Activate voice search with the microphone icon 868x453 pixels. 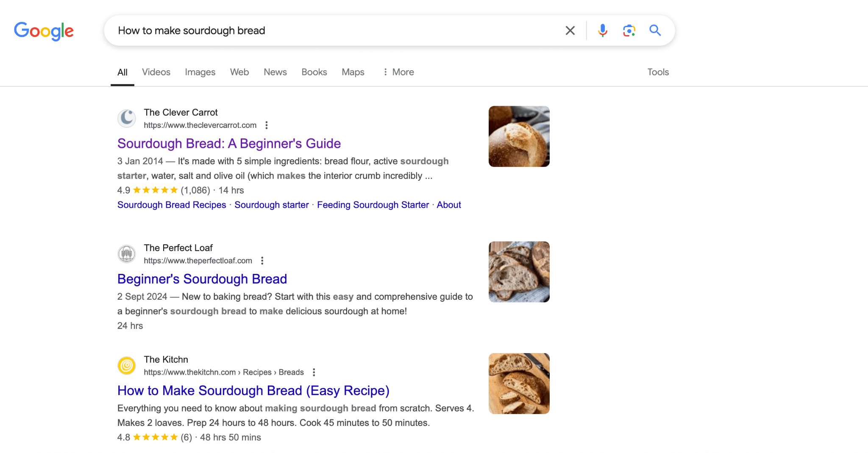pos(602,30)
